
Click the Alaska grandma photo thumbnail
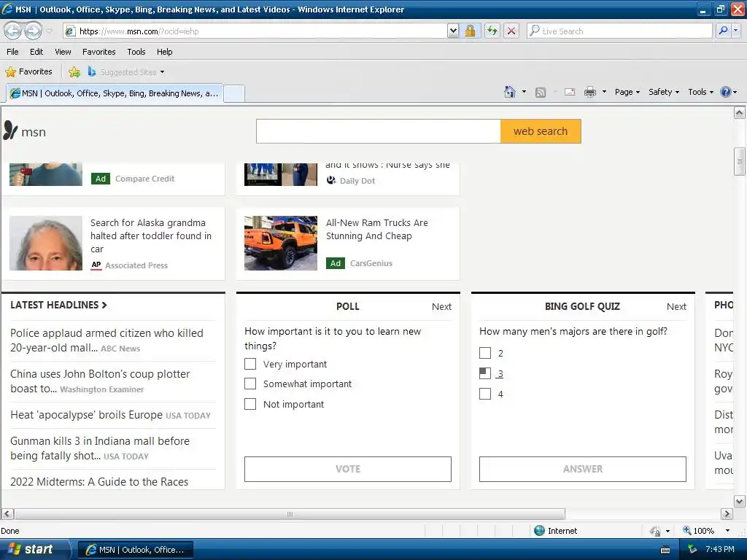click(x=46, y=243)
